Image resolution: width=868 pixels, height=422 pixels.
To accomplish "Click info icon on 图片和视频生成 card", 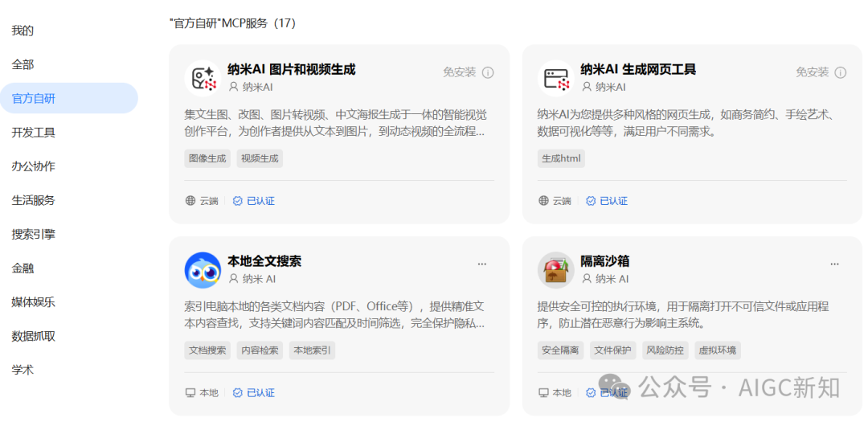I will [488, 72].
